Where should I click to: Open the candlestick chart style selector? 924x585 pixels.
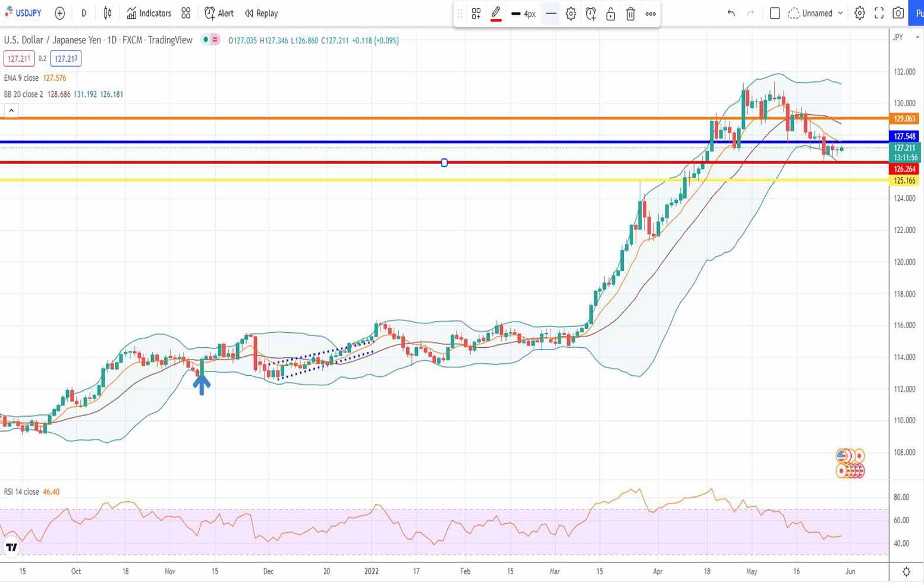[108, 13]
